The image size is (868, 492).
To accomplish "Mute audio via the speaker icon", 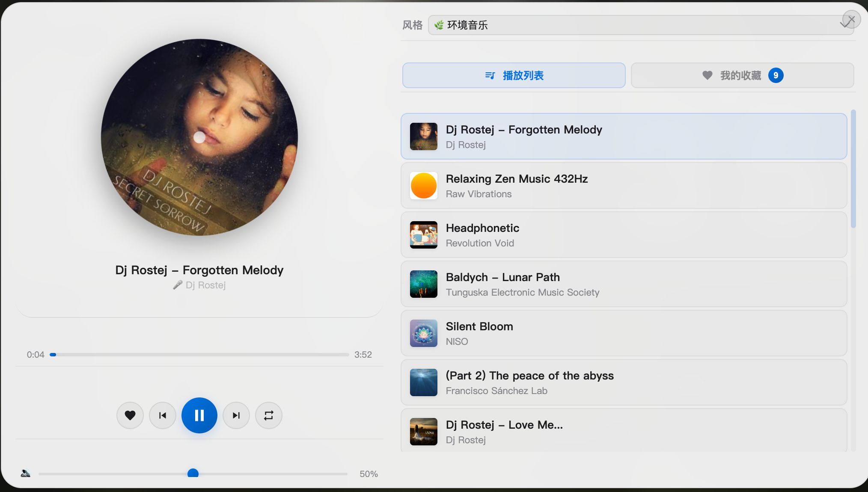I will coord(26,473).
